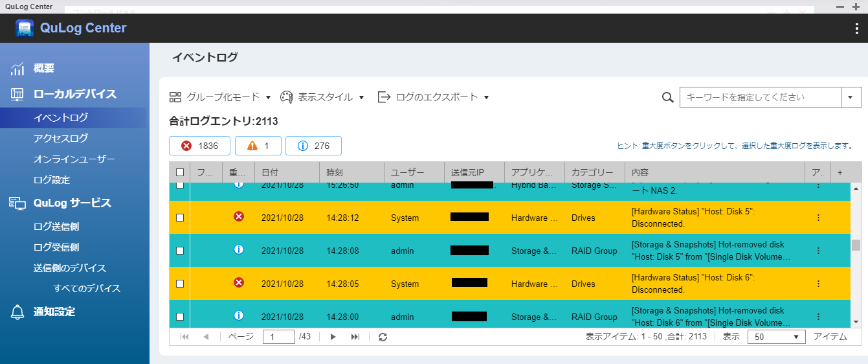This screenshot has width=868, height=364.
Task: Check the box for 14:28:00 Hot-removed Disk 6 row
Action: coord(180,317)
